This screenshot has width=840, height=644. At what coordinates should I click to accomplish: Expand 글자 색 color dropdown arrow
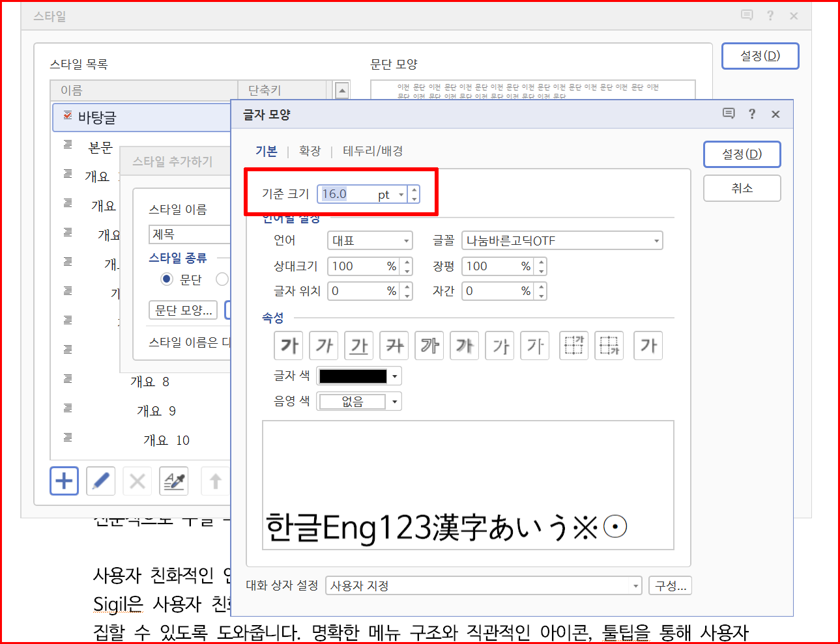[395, 376]
